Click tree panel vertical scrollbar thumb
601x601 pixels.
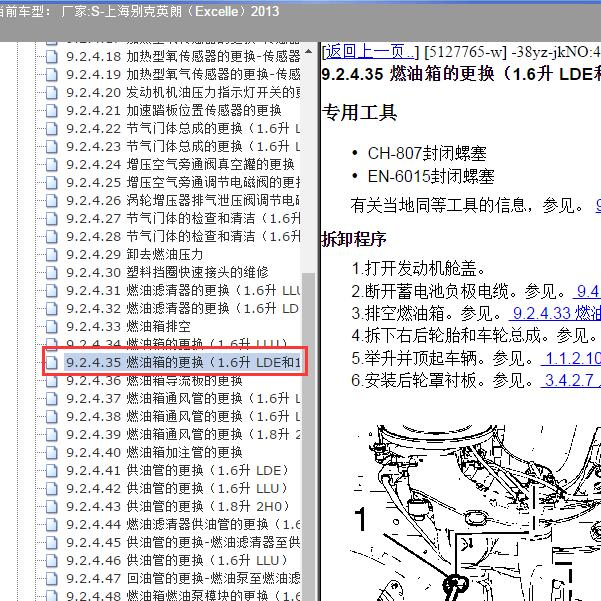pos(308,437)
